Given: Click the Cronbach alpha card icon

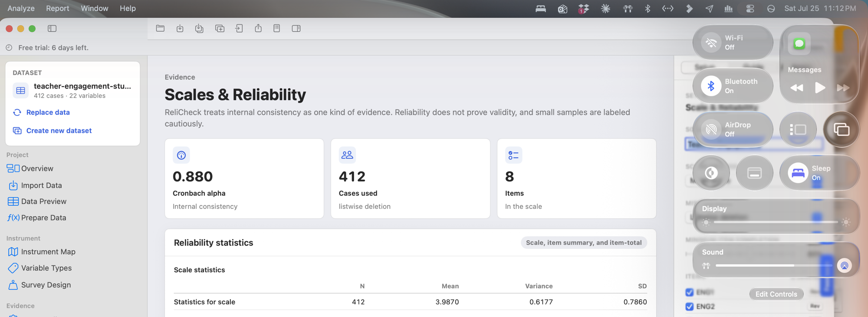Looking at the screenshot, I should tap(181, 155).
